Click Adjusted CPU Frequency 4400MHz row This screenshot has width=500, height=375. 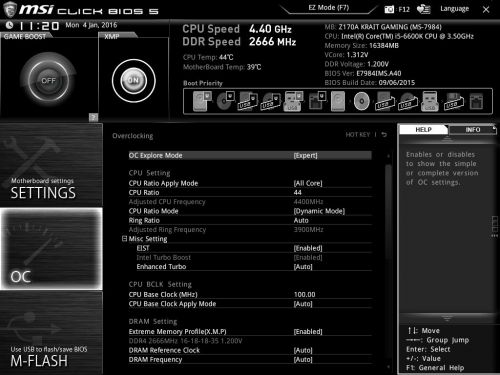click(x=250, y=202)
